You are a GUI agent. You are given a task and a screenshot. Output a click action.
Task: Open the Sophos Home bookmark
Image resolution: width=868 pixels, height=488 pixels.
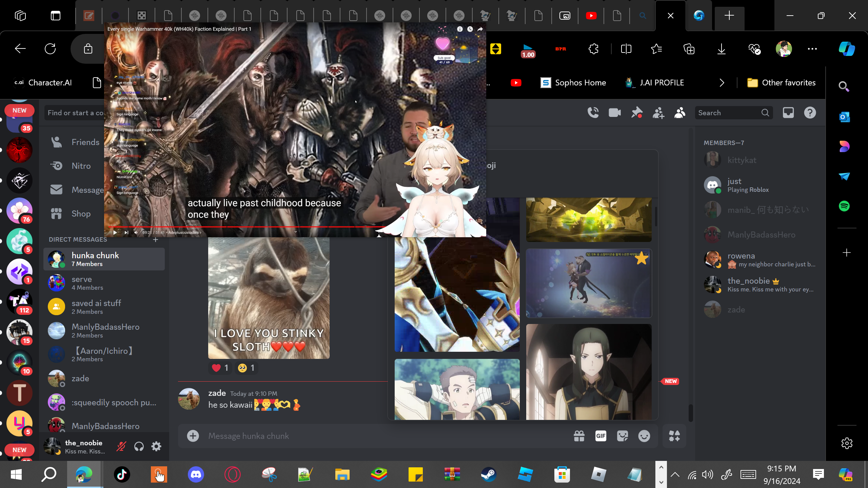573,83
